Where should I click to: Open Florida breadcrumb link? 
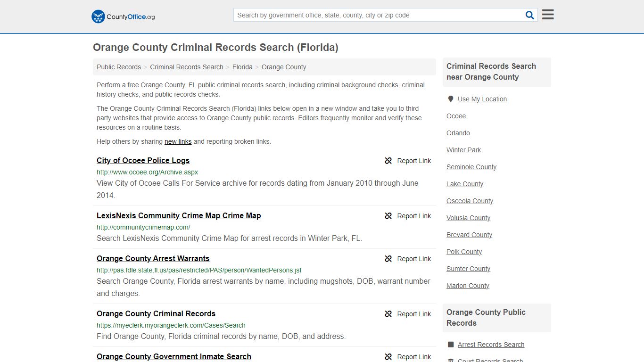tap(242, 67)
